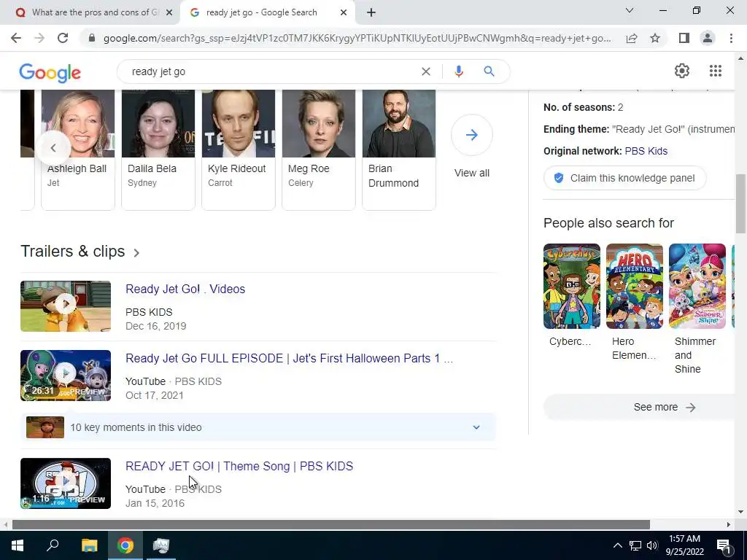
Task: Clear the search box with the X icon
Action: (426, 71)
